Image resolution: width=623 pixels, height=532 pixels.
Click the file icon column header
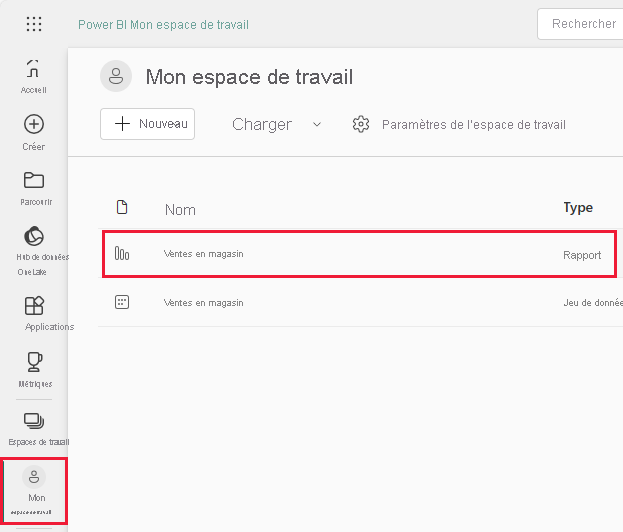click(122, 207)
